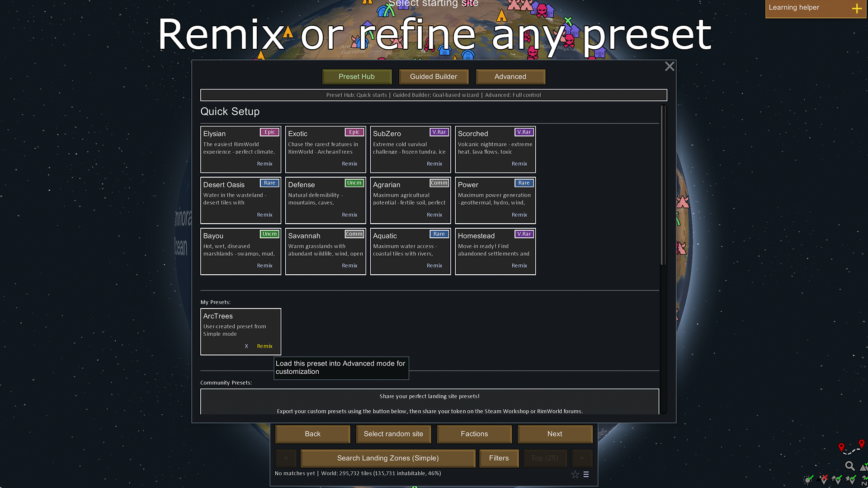Select the Power preset card title
This screenshot has height=488, width=868.
point(468,185)
